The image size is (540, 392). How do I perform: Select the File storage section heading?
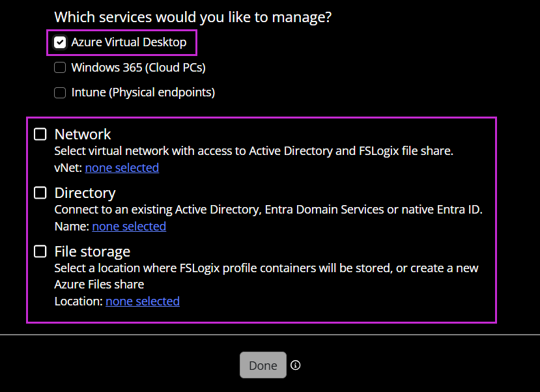click(92, 251)
